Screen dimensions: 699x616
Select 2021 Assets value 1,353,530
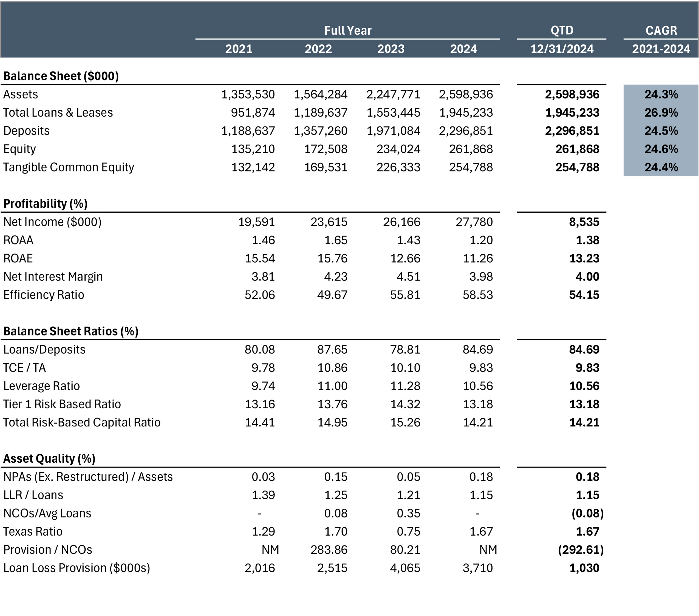(x=248, y=94)
